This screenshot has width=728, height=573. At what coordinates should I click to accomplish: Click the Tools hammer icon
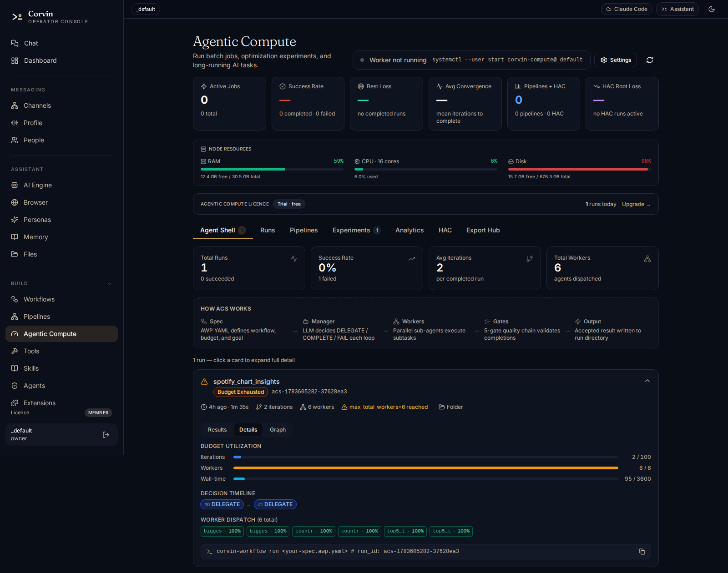click(x=15, y=351)
